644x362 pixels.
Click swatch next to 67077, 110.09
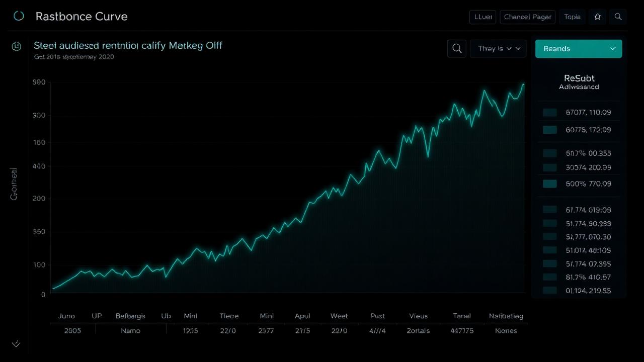pyautogui.click(x=550, y=113)
